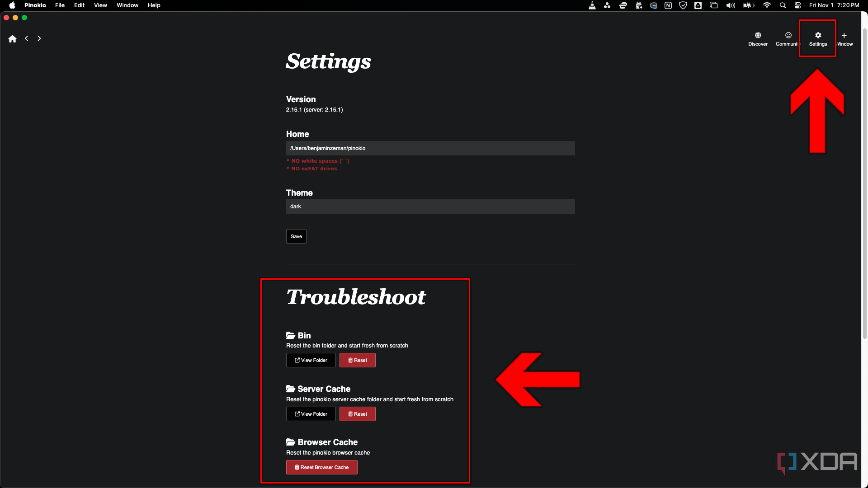Open the Help menu item
Viewport: 868px width, 488px height.
[x=153, y=5]
